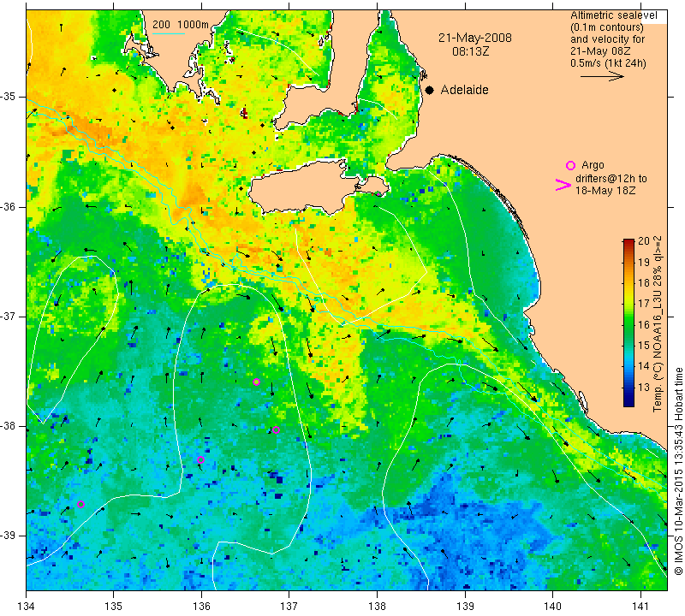Image resolution: width=685 pixels, height=616 pixels.
Task: Click the '200 1000m' depth label
Action: point(181,25)
